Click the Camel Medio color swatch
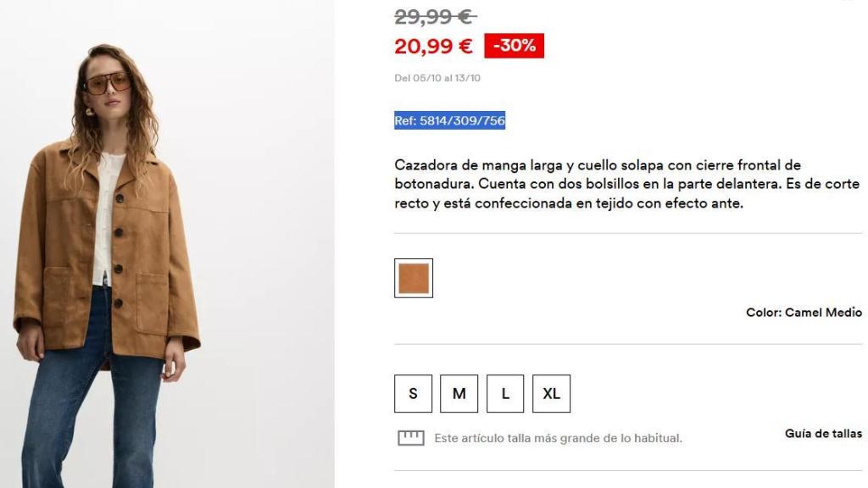 pyautogui.click(x=414, y=278)
